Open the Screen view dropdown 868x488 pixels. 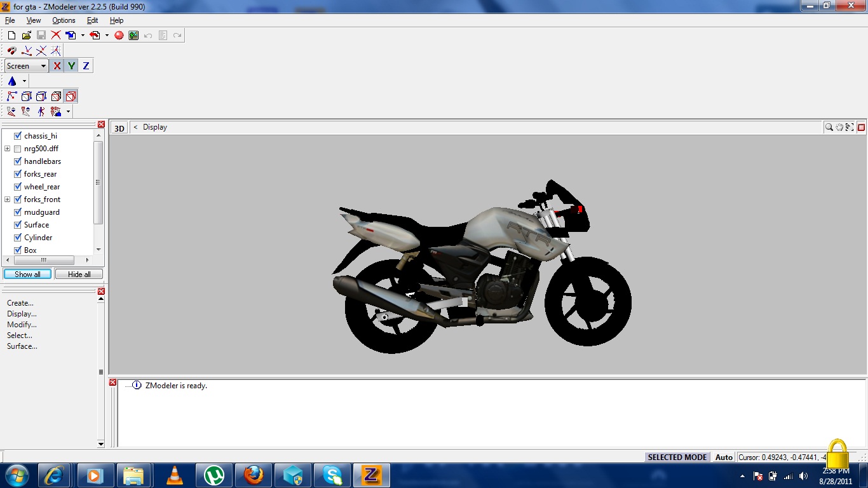43,65
